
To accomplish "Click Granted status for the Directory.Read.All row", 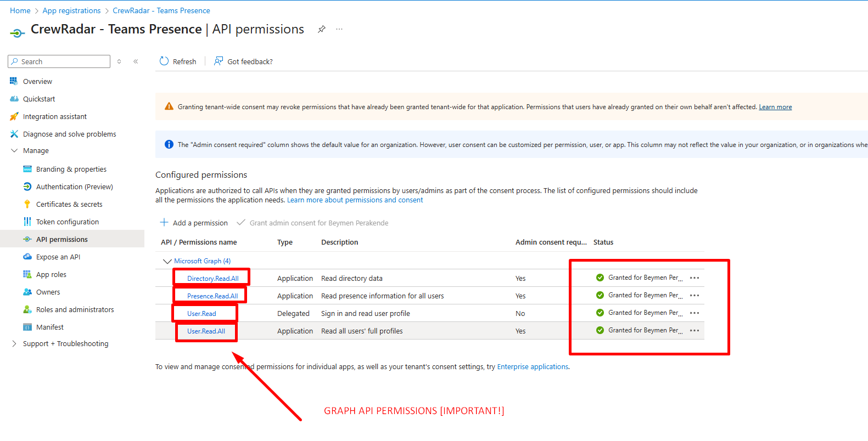I will pyautogui.click(x=639, y=278).
